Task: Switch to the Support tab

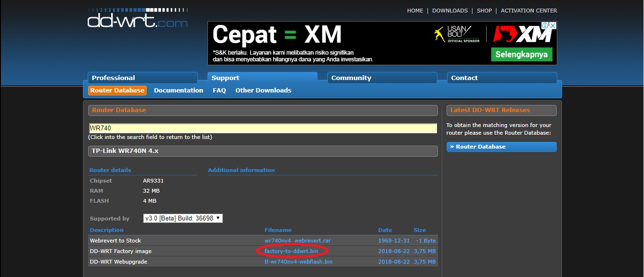Action: click(x=263, y=78)
